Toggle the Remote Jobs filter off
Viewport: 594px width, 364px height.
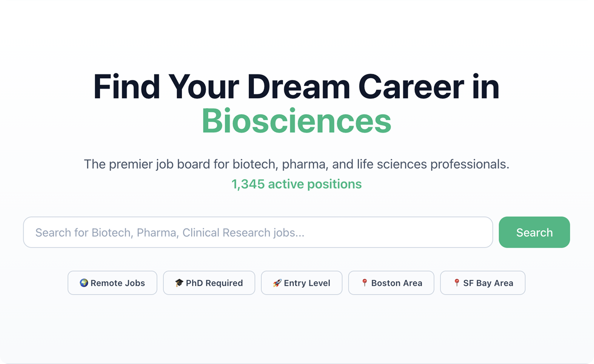112,283
